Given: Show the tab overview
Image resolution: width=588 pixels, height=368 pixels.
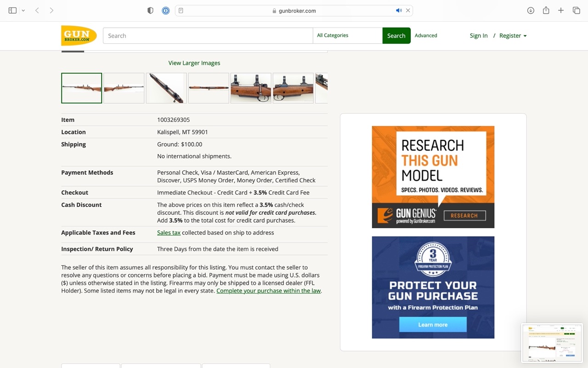Looking at the screenshot, I should point(576,11).
